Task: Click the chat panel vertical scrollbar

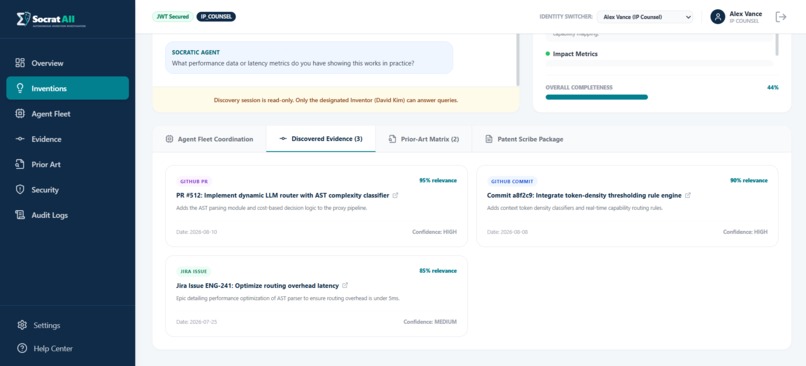Action: pos(518,59)
